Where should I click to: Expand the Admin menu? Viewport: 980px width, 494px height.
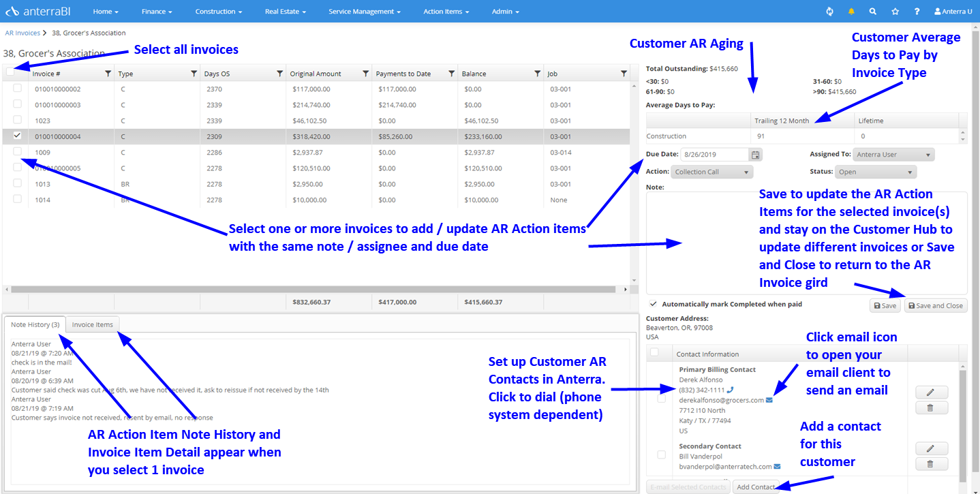point(506,12)
